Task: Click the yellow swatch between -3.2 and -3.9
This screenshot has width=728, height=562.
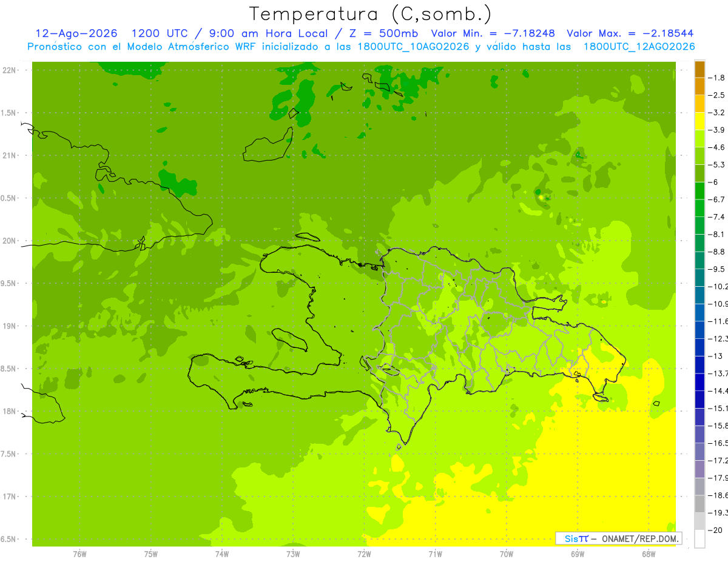Action: click(699, 121)
